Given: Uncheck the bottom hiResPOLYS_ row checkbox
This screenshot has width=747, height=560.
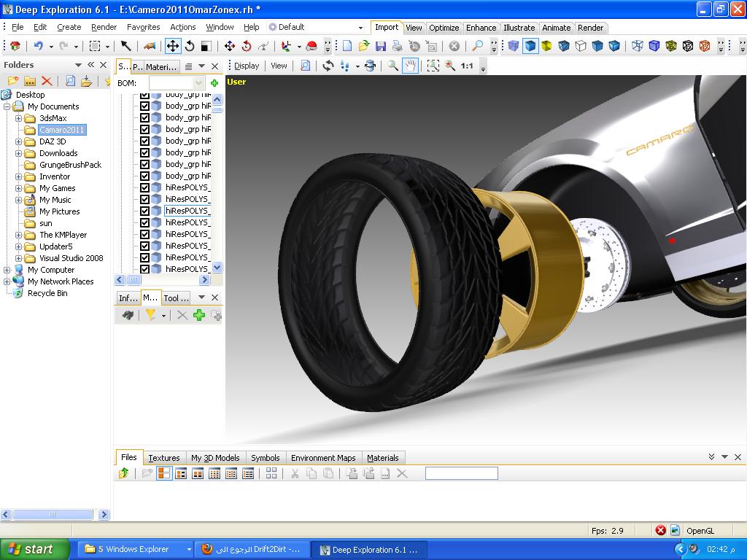Looking at the screenshot, I should pos(145,269).
